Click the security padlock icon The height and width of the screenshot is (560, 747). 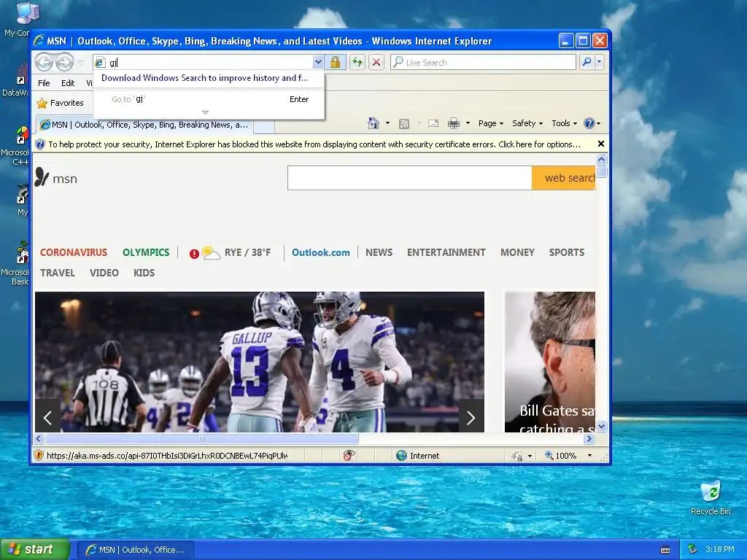click(x=336, y=63)
